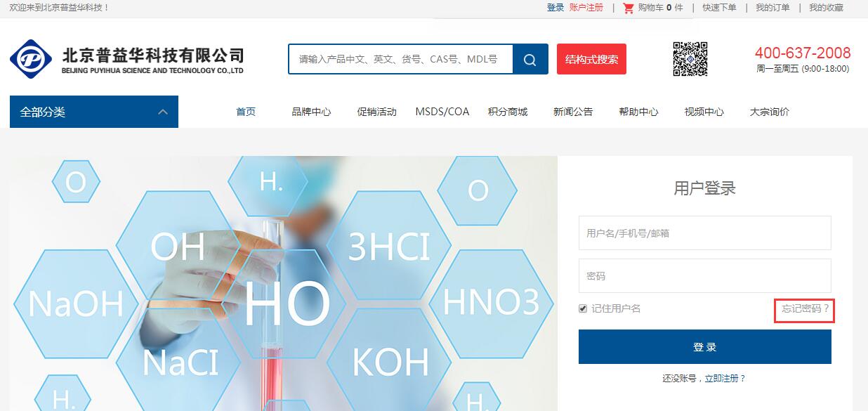The width and height of the screenshot is (868, 411).
Task: Open the 忘记密码？ link
Action: [x=805, y=308]
